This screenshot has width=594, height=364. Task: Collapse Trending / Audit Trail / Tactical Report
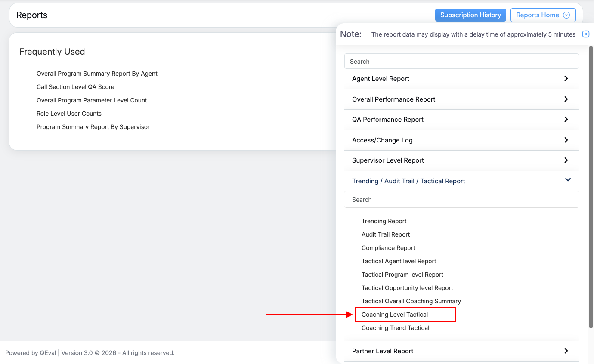point(567,180)
